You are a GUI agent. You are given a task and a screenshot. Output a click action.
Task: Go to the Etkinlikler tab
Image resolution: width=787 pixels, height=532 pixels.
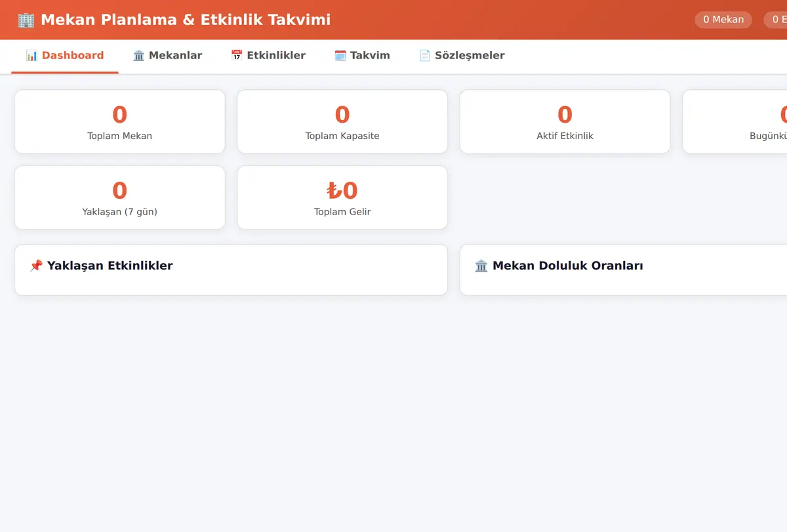[268, 56]
